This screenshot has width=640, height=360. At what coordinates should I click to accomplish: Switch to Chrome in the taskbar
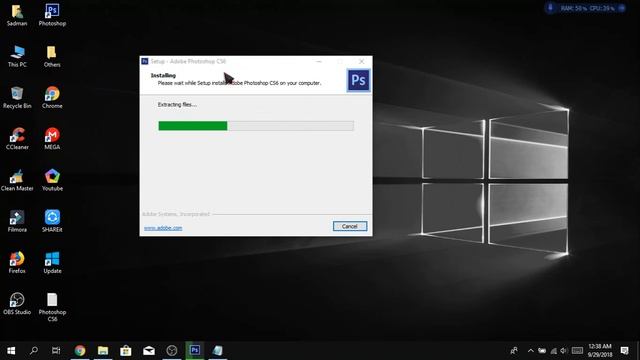click(80, 350)
